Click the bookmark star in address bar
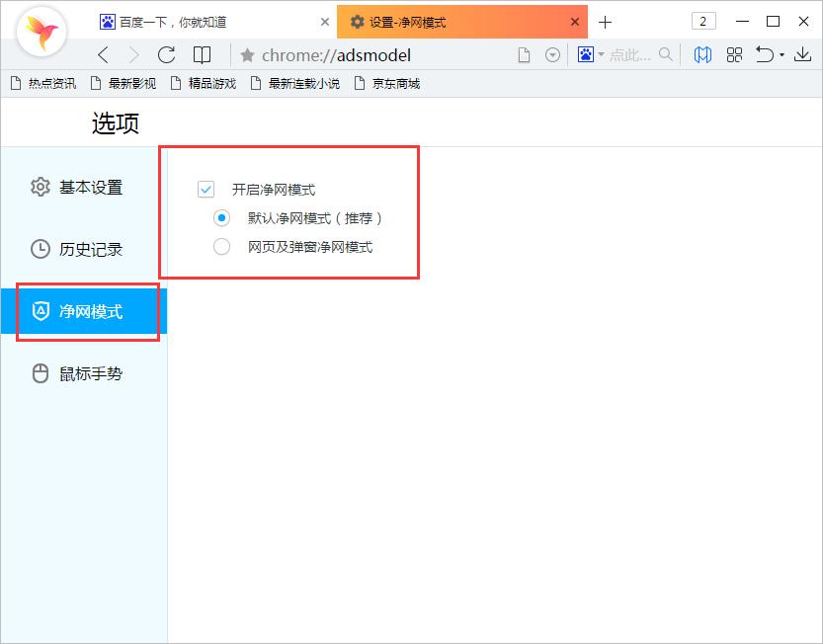Viewport: 823px width, 644px height. coord(247,55)
